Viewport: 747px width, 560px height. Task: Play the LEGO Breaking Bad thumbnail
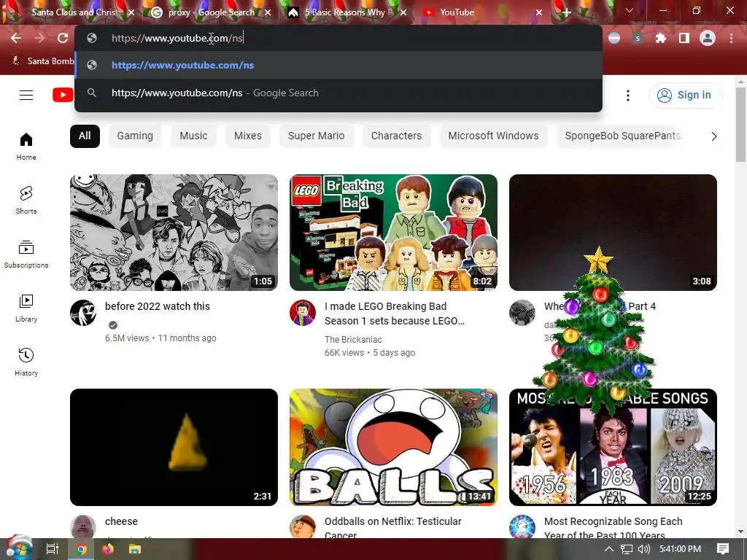[x=393, y=233]
